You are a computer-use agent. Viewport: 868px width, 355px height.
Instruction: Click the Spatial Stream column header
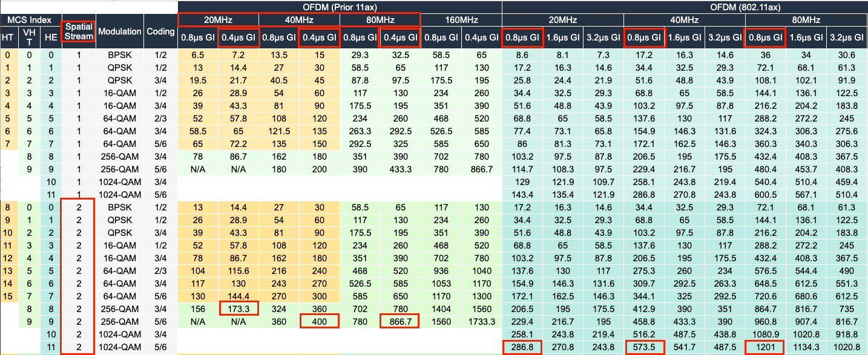pyautogui.click(x=79, y=31)
